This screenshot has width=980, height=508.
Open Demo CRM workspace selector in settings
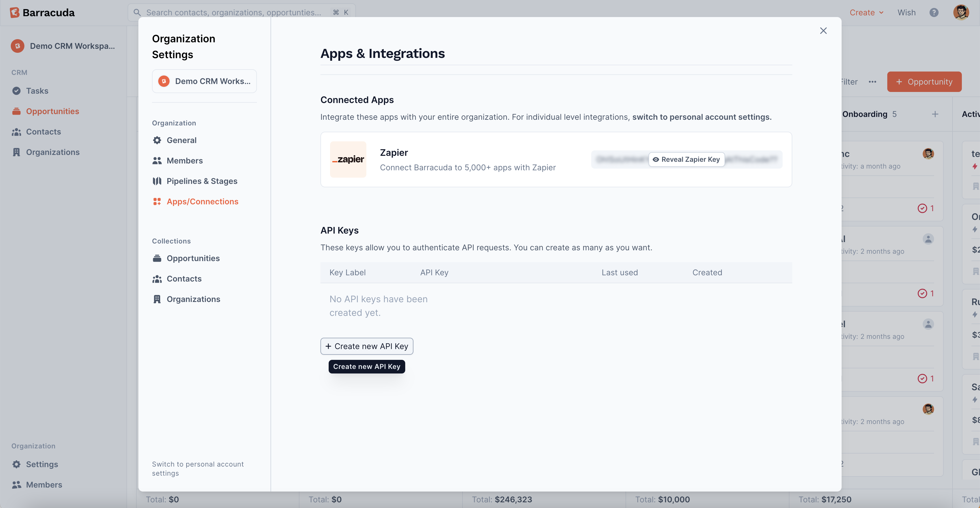(204, 81)
